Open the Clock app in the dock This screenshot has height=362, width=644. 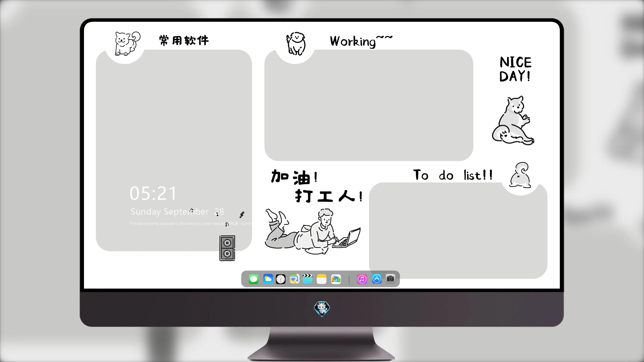[x=281, y=279]
